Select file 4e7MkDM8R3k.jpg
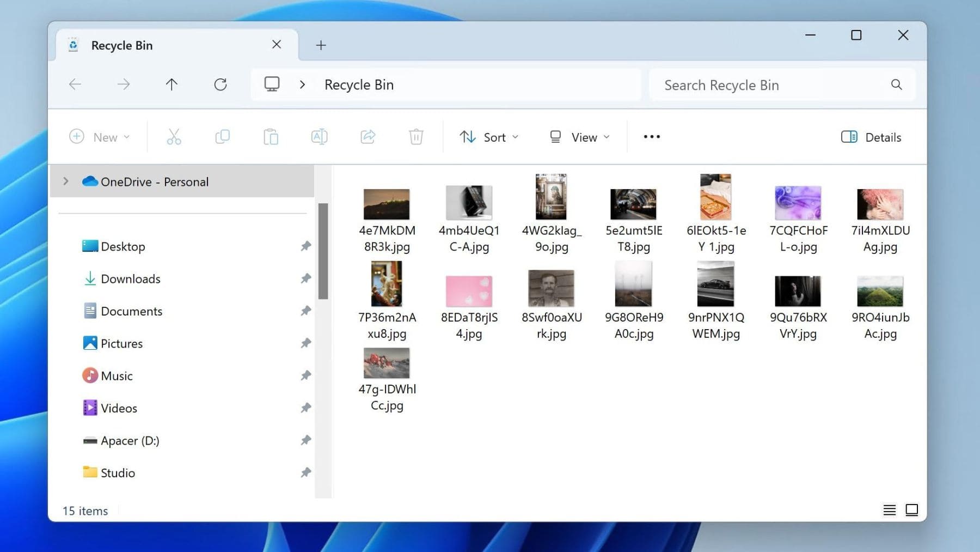Viewport: 980px width, 552px height. click(x=387, y=221)
